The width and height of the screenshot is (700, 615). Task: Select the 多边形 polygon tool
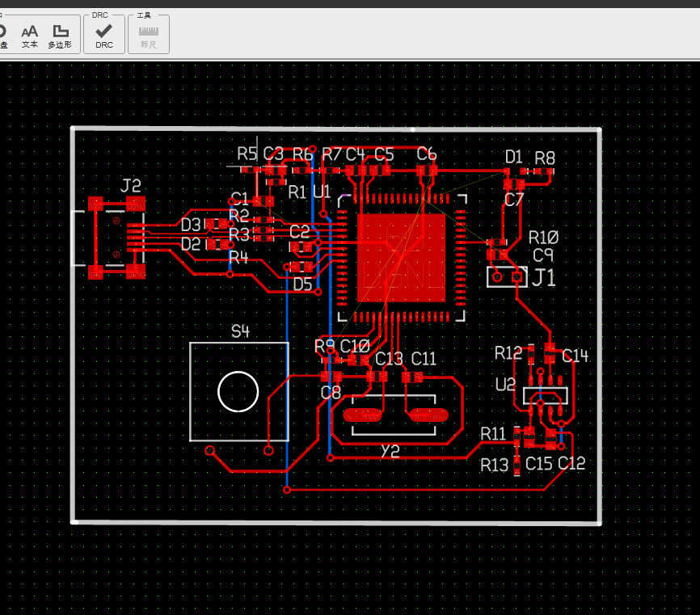[x=60, y=36]
